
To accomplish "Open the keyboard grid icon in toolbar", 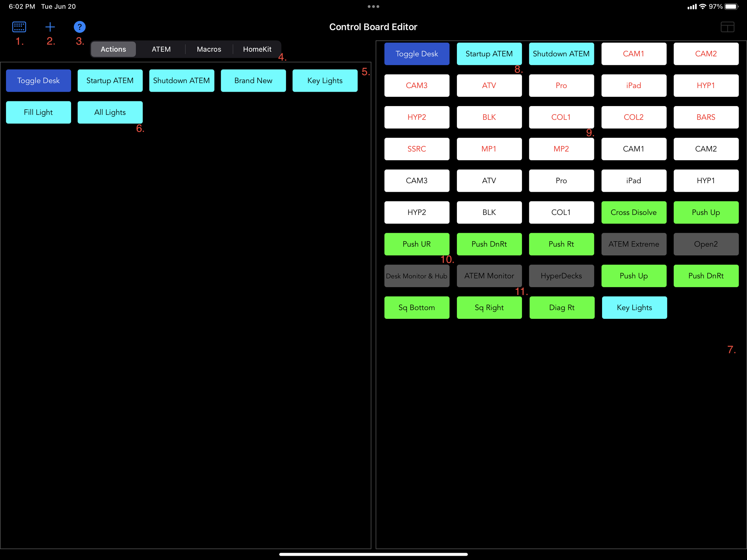I will point(19,27).
